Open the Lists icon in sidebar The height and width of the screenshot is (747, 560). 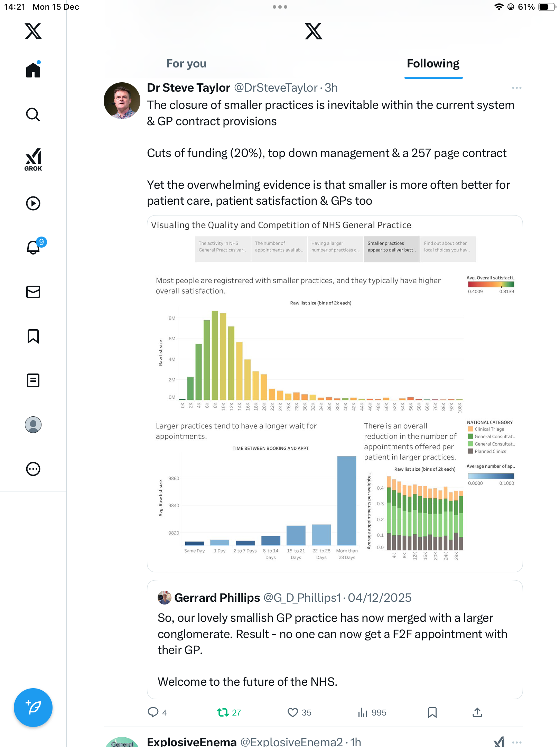click(33, 380)
